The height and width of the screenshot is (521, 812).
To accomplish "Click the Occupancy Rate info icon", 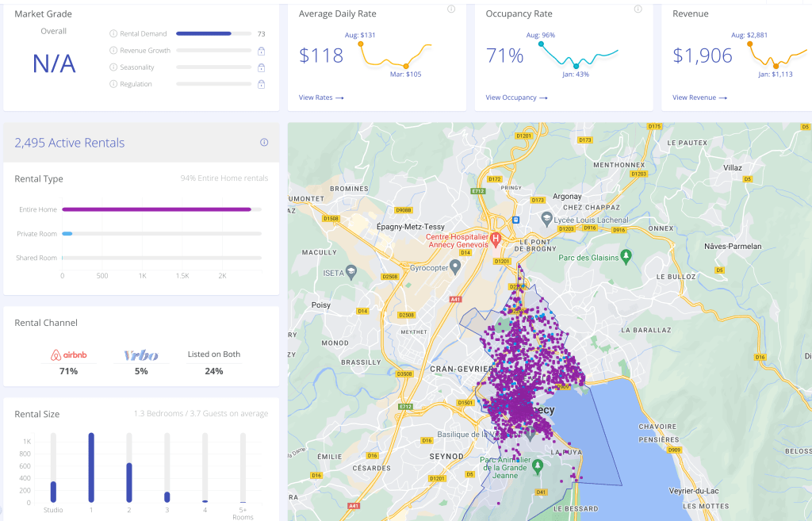I will coord(638,10).
